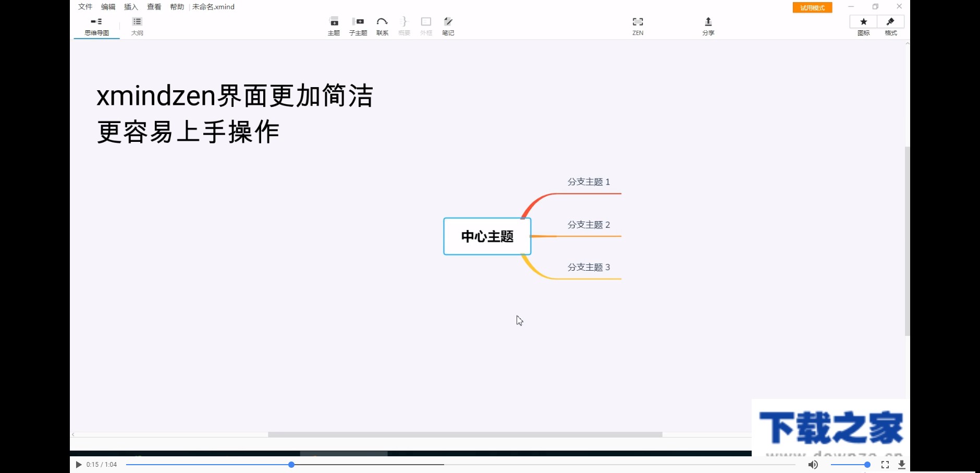Play the video
This screenshot has height=473, width=980.
78,464
